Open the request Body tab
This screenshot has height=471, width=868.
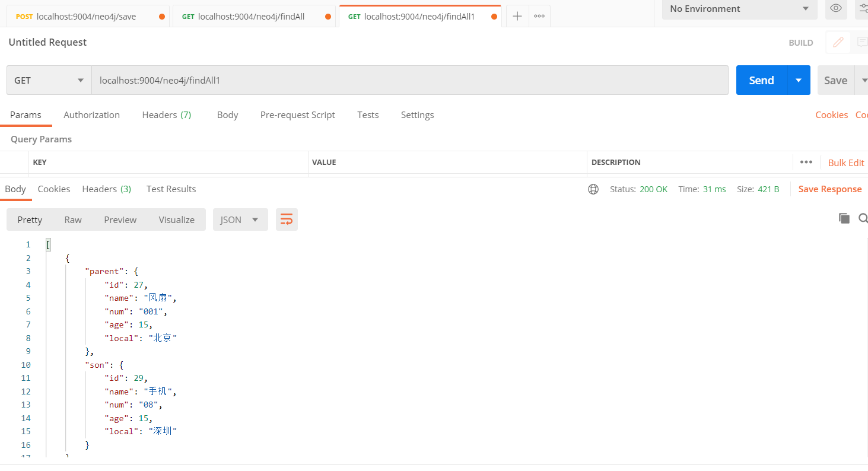(x=227, y=115)
